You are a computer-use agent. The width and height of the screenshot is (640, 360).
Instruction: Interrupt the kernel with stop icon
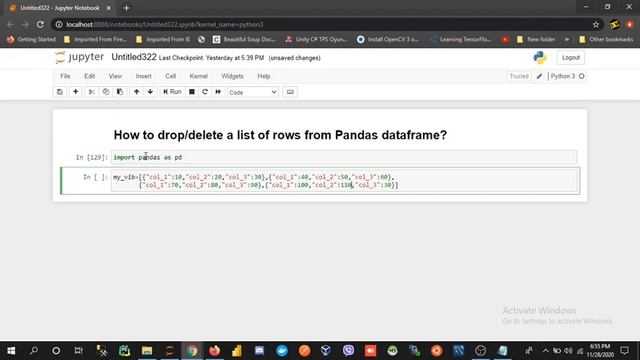[192, 92]
